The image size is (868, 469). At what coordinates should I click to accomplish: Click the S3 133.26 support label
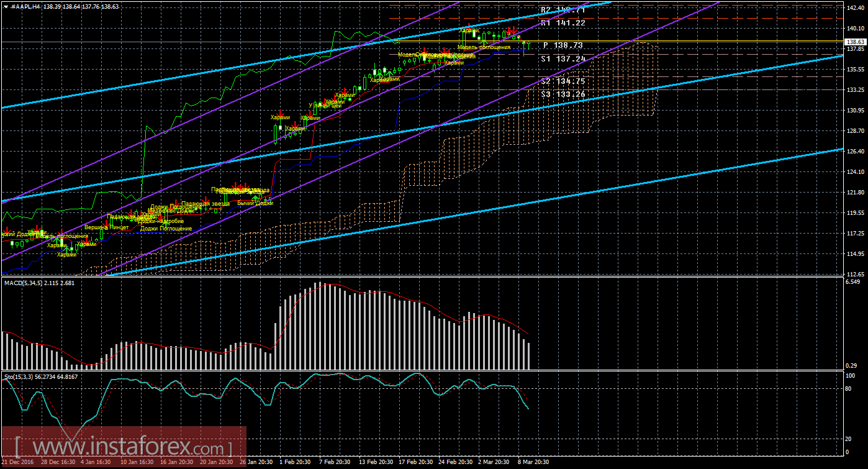(562, 94)
